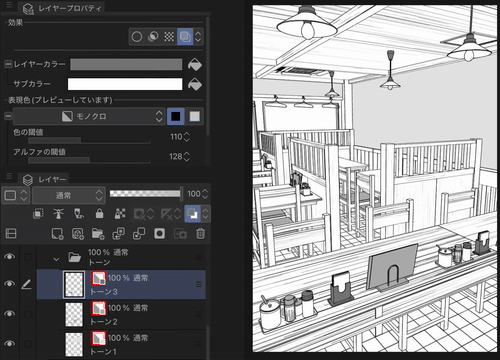
Task: Click the lock layer icon
Action: [99, 214]
